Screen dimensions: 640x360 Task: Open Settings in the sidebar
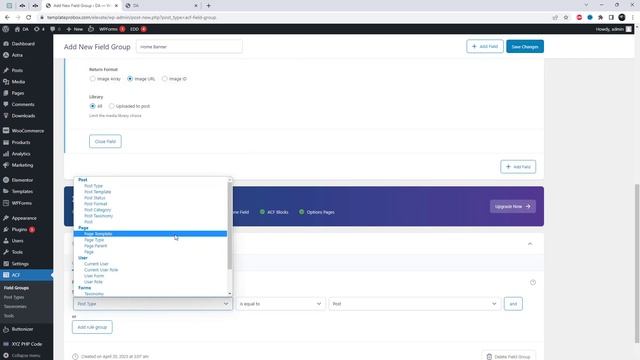pos(20,264)
